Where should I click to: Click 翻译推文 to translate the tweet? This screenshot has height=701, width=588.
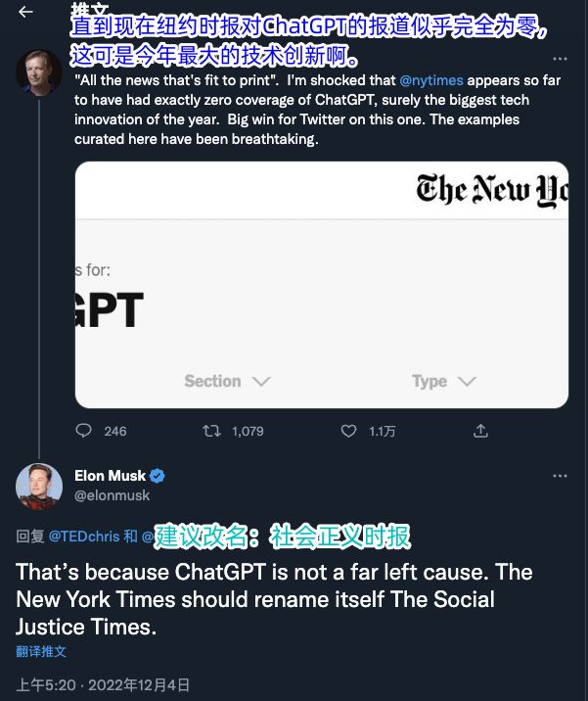pyautogui.click(x=41, y=651)
